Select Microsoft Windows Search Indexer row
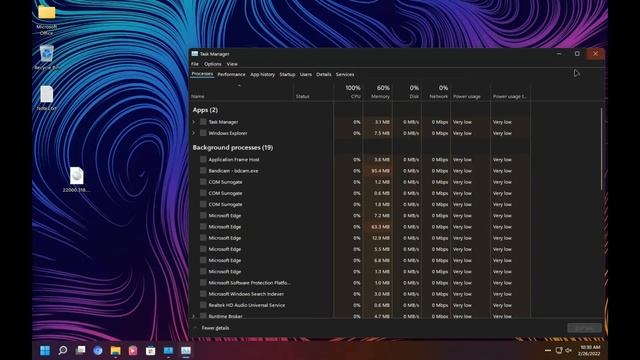640x360 pixels. pyautogui.click(x=361, y=294)
